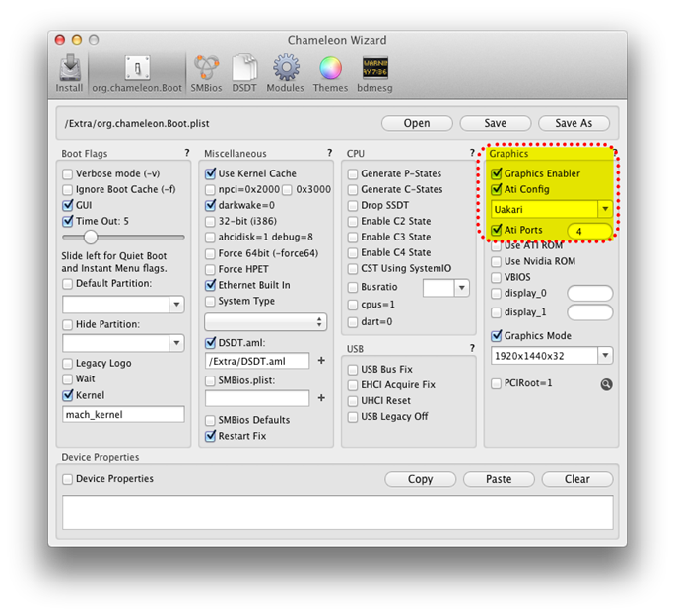The image size is (675, 616).
Task: Click the Save button
Action: [x=495, y=123]
